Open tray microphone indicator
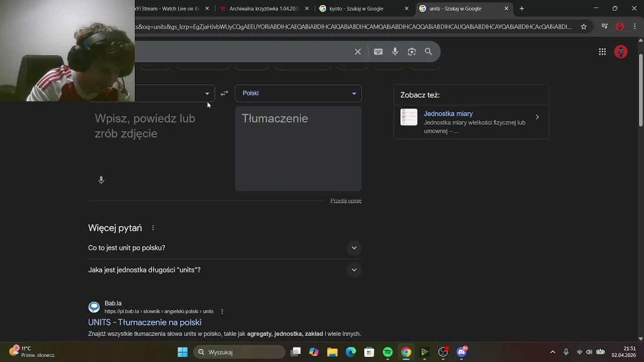644x362 pixels. [x=566, y=352]
